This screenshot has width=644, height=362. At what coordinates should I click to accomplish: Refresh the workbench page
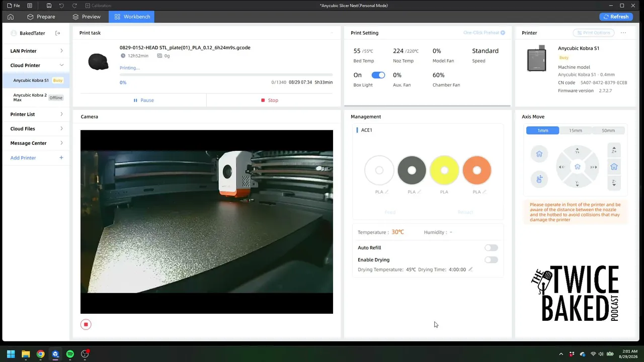coord(615,17)
